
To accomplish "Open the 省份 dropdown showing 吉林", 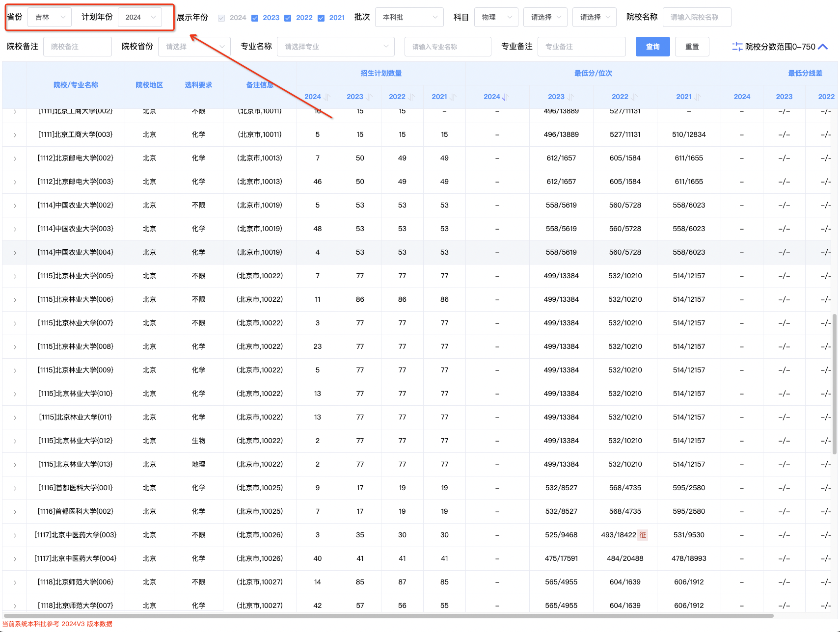I will pyautogui.click(x=50, y=17).
